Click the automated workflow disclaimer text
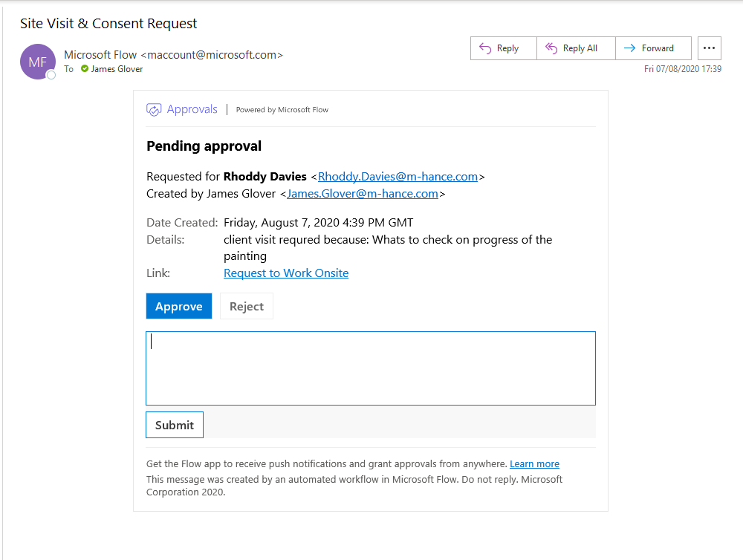 pos(354,486)
